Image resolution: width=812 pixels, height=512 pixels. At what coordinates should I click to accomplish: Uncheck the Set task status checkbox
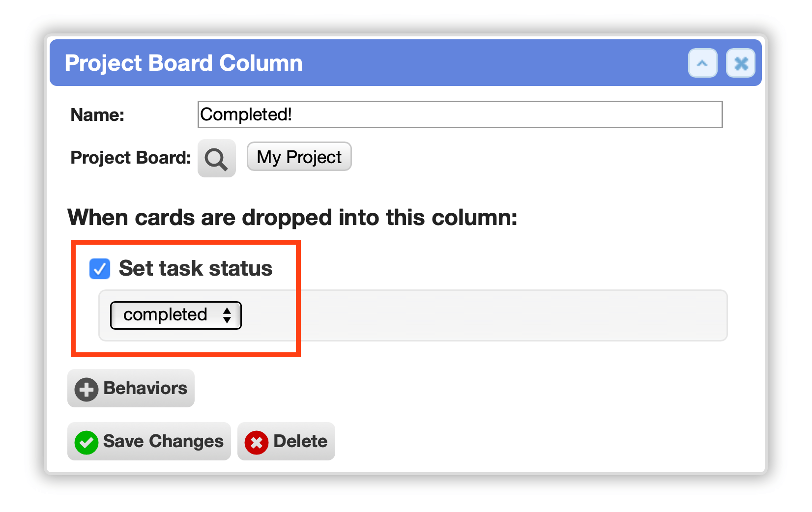[x=100, y=269]
